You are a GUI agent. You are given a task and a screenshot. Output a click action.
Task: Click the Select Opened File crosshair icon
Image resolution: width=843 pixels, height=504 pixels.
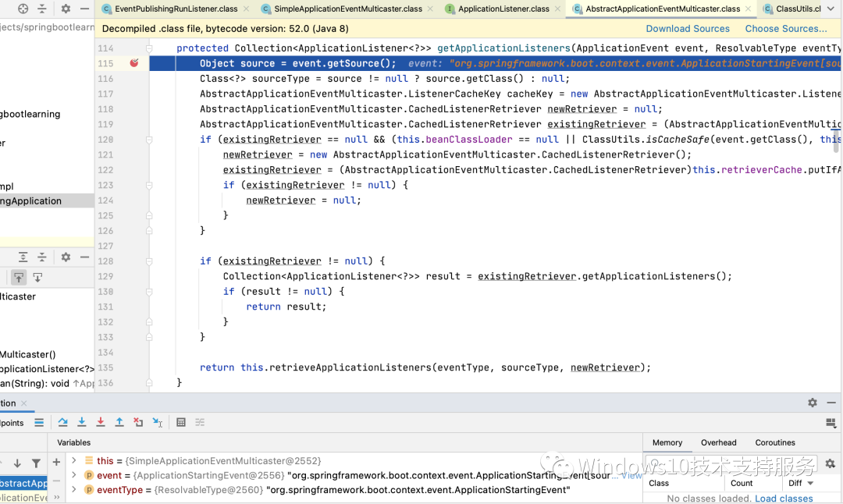23,9
